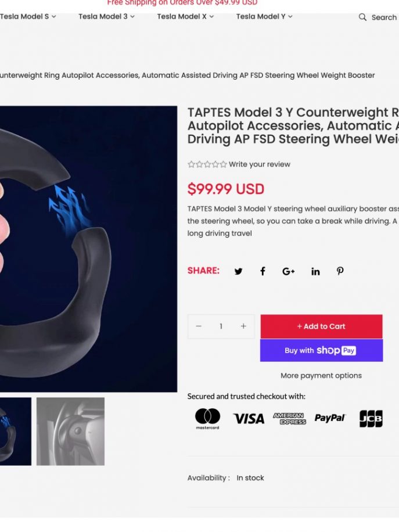Select the steering wheel thumbnail image
Screen dimensions: 399x532
point(71,431)
